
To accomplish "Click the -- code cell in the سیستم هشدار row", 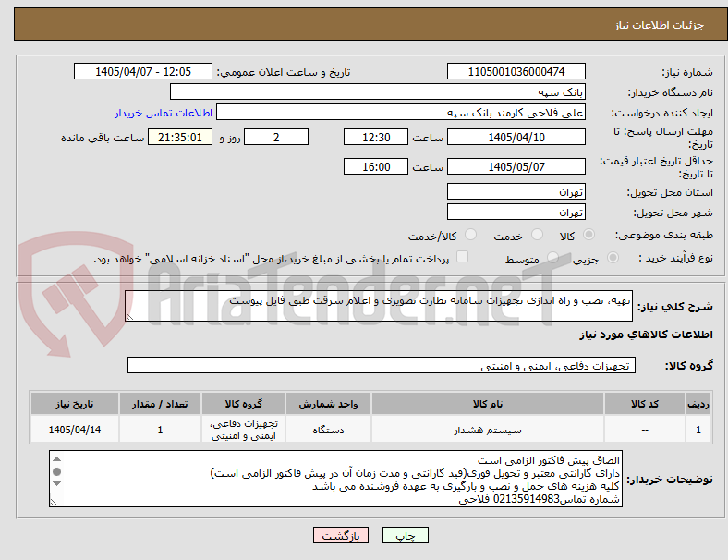I will click(x=645, y=430).
